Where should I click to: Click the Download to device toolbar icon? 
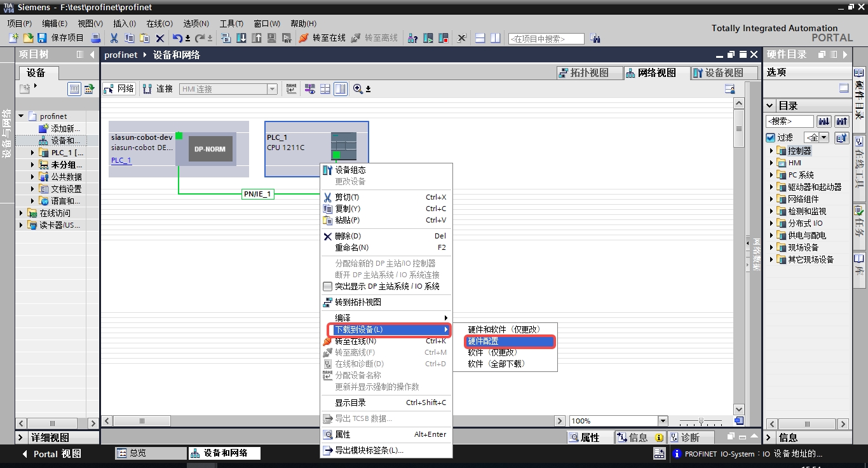241,38
